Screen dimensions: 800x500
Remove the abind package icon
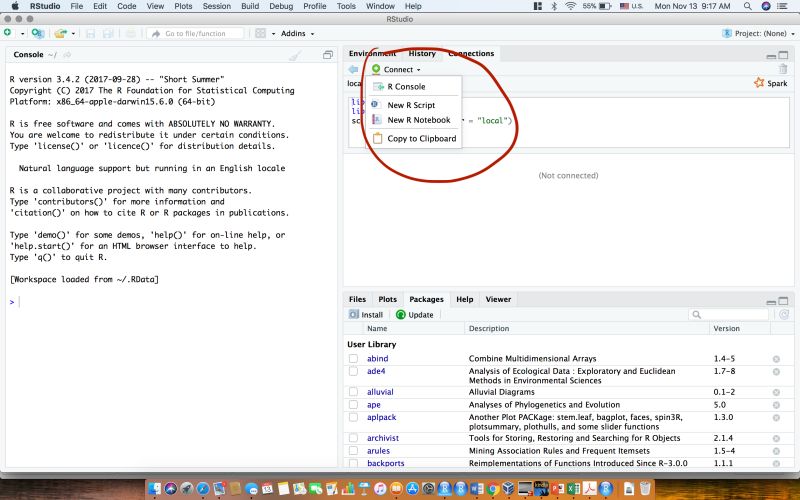point(776,359)
